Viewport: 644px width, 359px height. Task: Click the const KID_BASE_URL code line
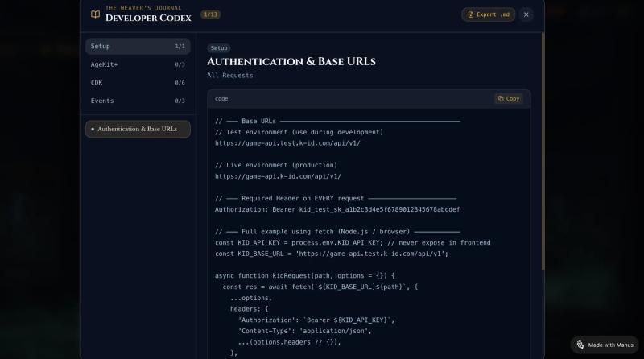pyautogui.click(x=332, y=254)
